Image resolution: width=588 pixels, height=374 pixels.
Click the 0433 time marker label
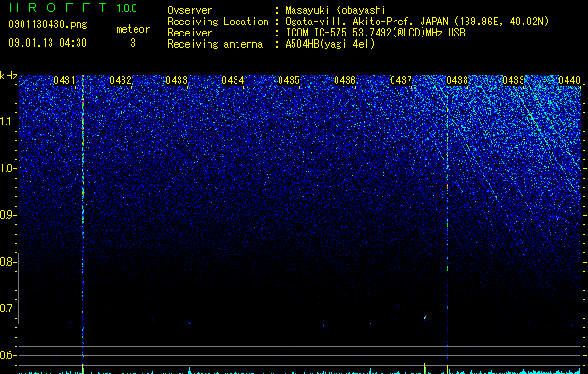pyautogui.click(x=177, y=80)
